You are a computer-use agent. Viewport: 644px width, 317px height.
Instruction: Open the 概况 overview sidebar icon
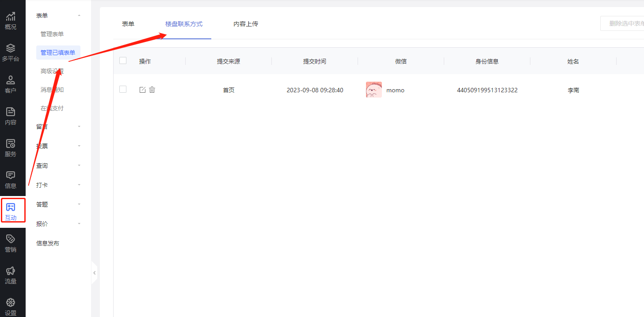point(11,18)
